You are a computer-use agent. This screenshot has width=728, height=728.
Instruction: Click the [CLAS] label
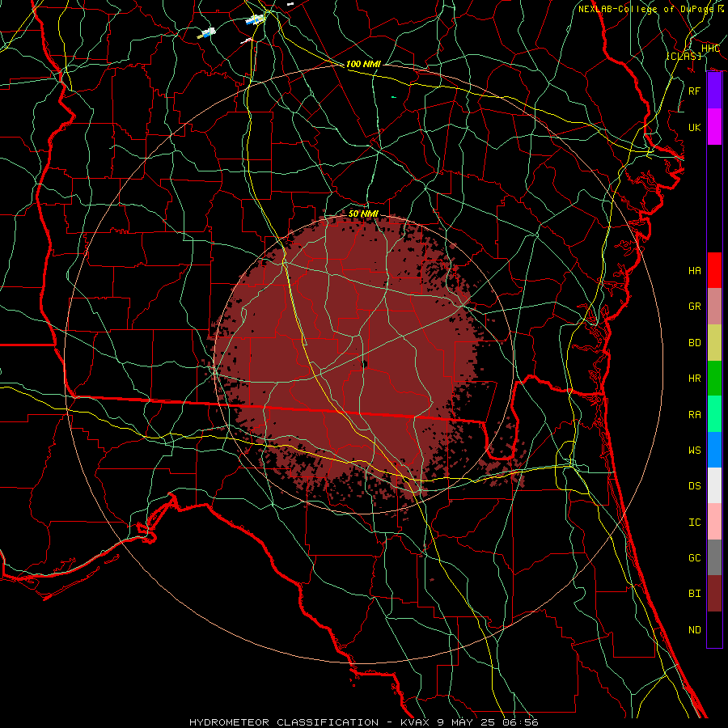click(684, 56)
